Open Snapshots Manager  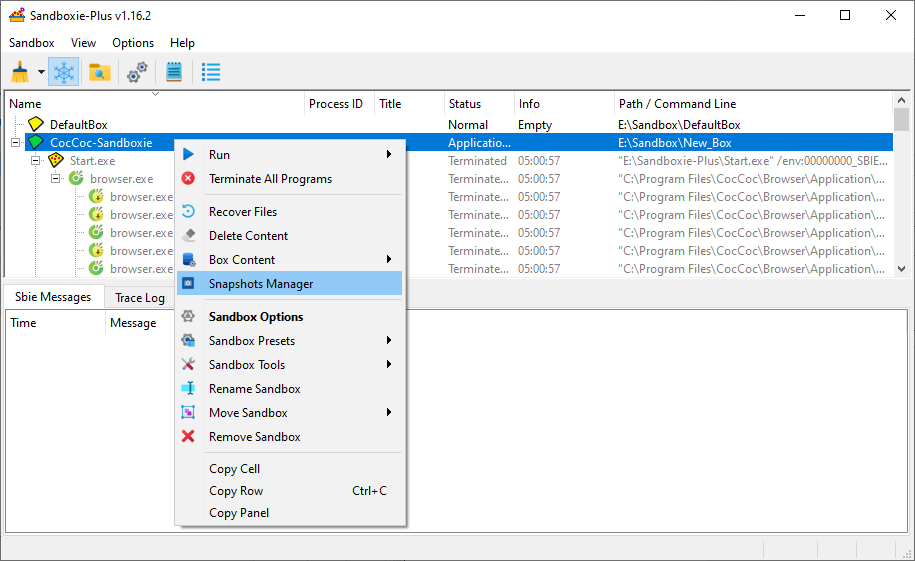click(290, 284)
